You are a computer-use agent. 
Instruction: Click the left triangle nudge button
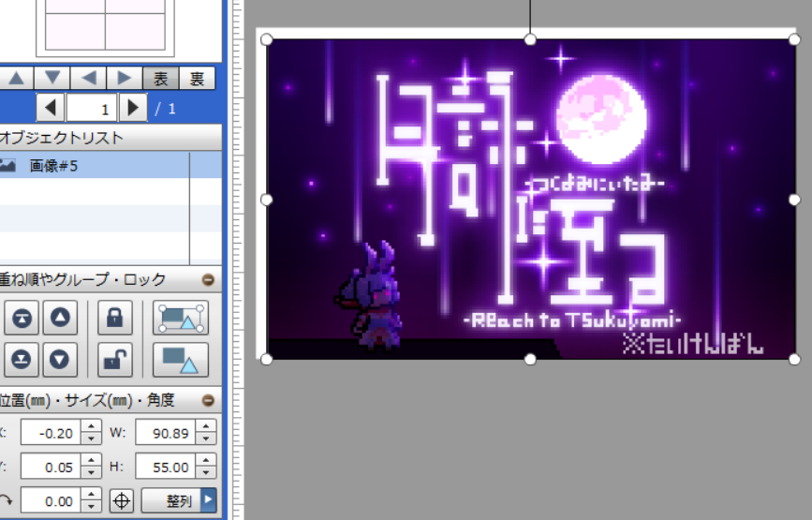[89, 78]
